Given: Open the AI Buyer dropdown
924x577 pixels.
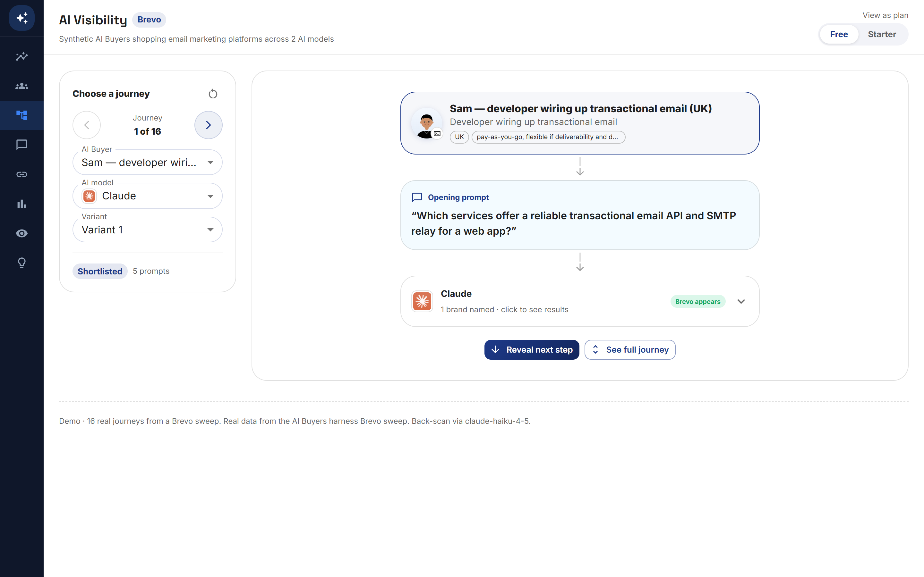Looking at the screenshot, I should [147, 162].
